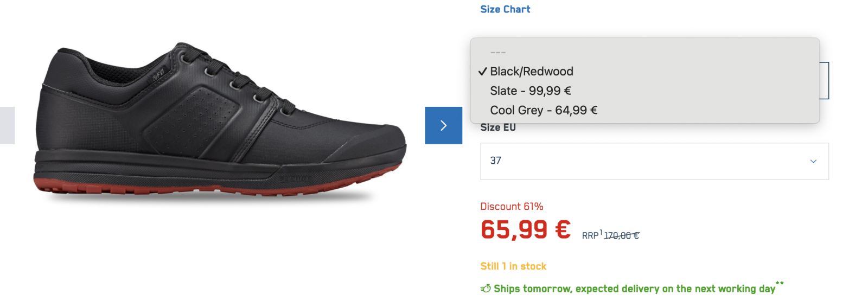Viewport: 868px width, 307px height.
Task: Select the blank --- placeholder option
Action: 497,53
